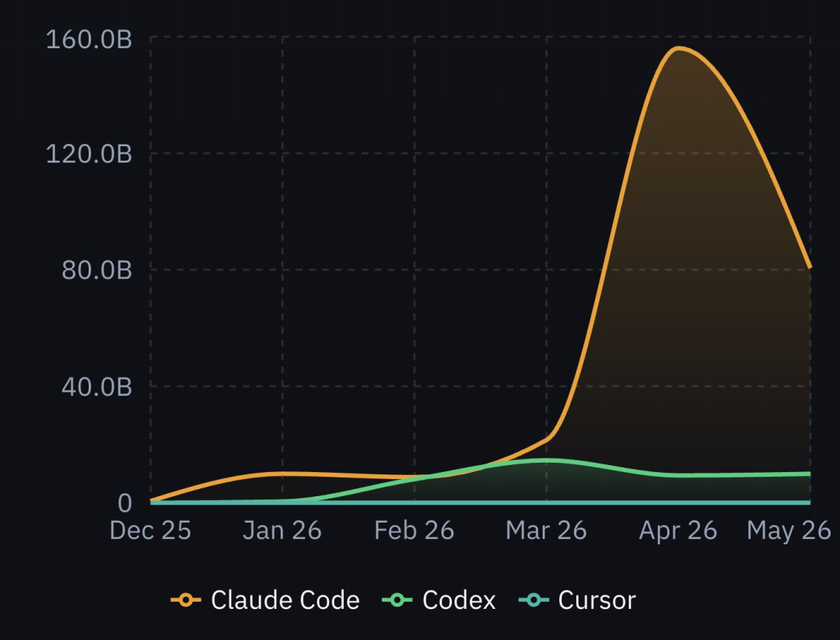Click the Codex line's peak above Mar 26

coord(547,460)
